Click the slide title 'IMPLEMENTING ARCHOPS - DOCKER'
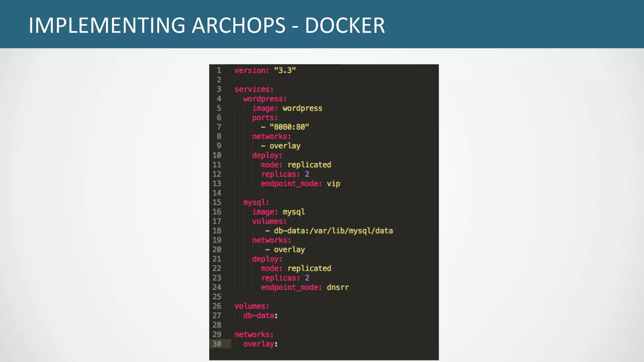 point(207,25)
